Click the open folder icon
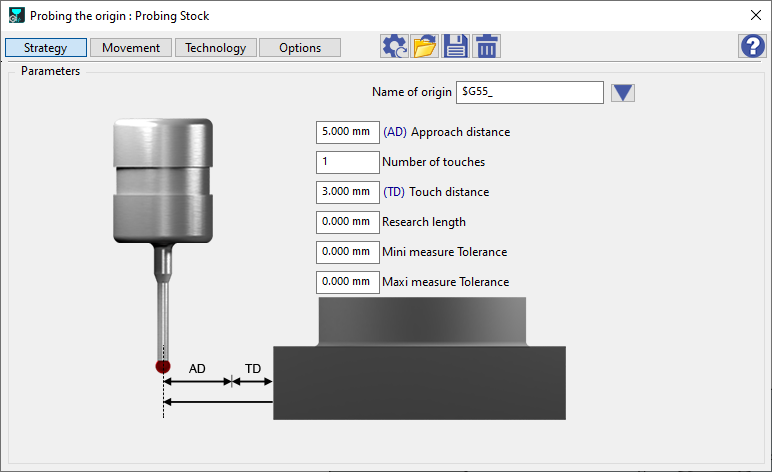This screenshot has height=472, width=772. (x=425, y=46)
